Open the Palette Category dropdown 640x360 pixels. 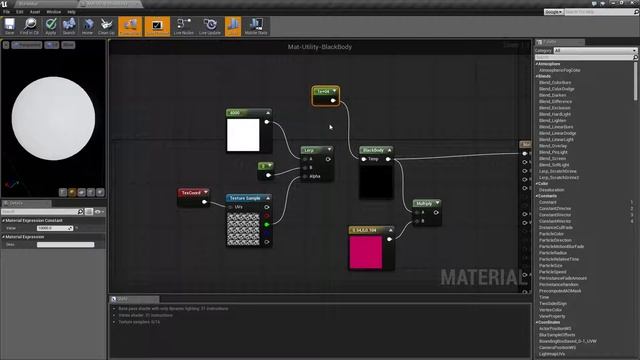(595, 50)
